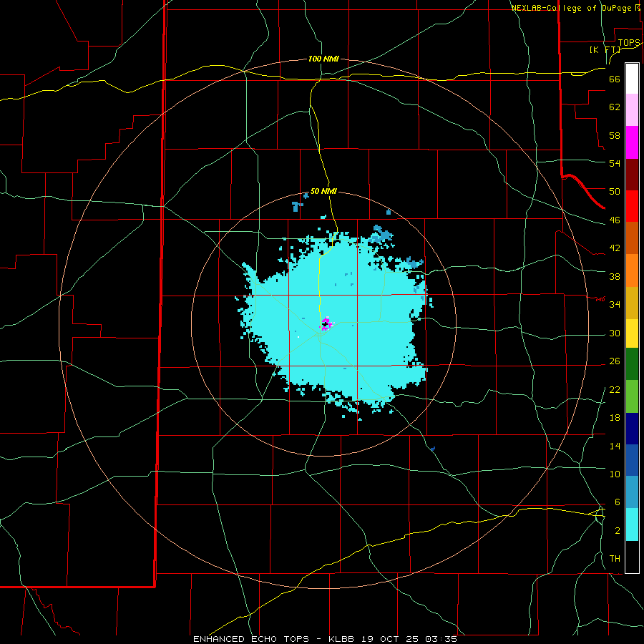
Task: Click legend value "42"
Action: coord(615,248)
